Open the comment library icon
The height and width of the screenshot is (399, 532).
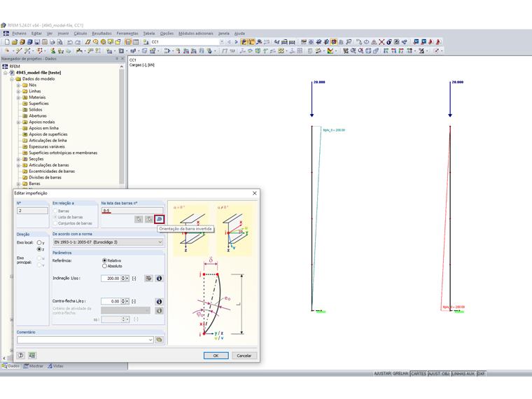159,339
